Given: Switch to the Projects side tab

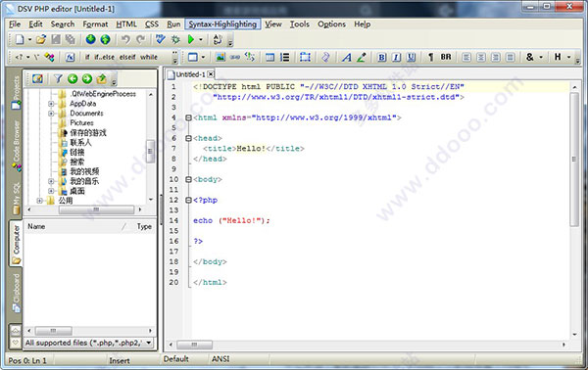Looking at the screenshot, I should [x=16, y=92].
